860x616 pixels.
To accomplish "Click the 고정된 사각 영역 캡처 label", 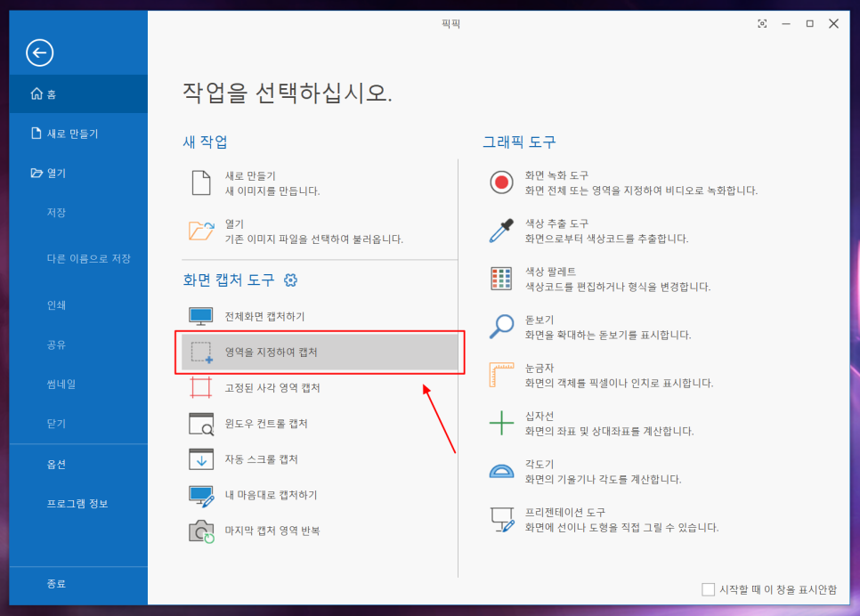I will point(272,388).
